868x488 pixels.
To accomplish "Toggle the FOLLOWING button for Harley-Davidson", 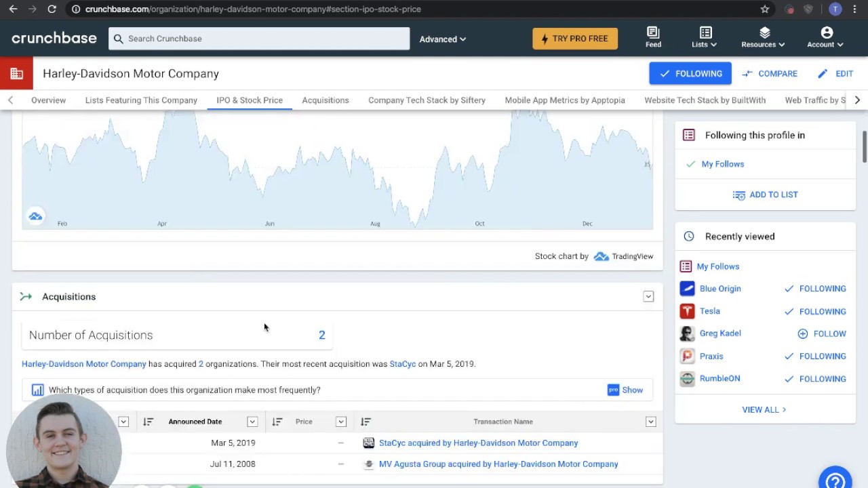I will [x=690, y=74].
